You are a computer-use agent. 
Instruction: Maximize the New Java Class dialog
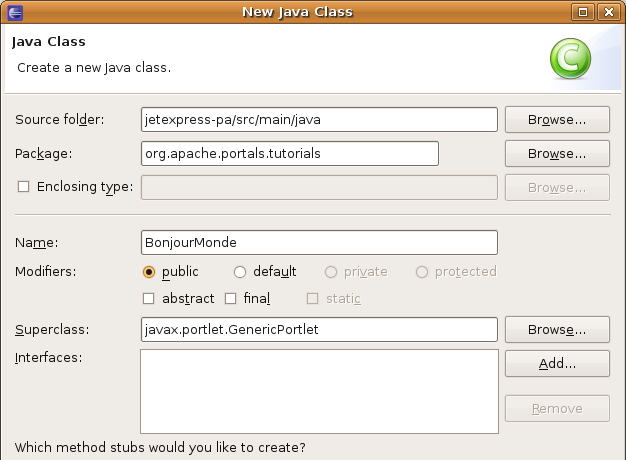pyautogui.click(x=586, y=12)
